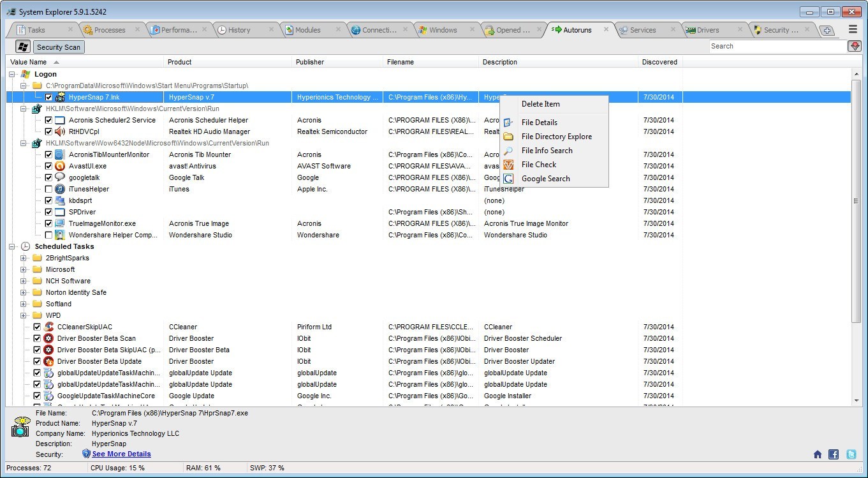Expand the 2BrightSparks folder

[x=24, y=258]
